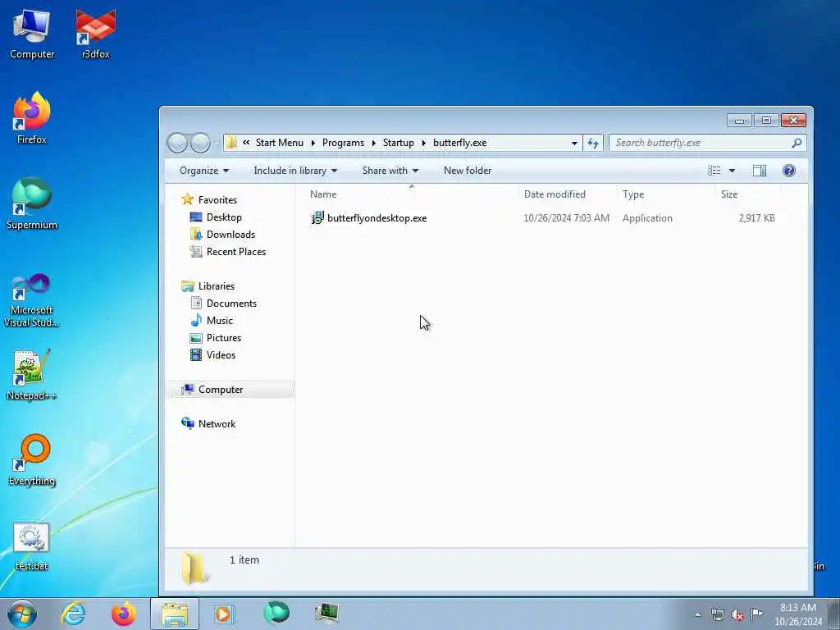This screenshot has width=840, height=630.
Task: Click the Windows Explorer taskbar button
Action: (175, 614)
